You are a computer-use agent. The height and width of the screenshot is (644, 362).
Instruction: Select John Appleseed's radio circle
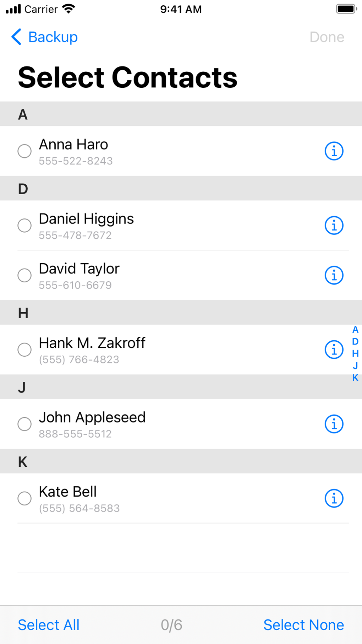[x=24, y=424]
